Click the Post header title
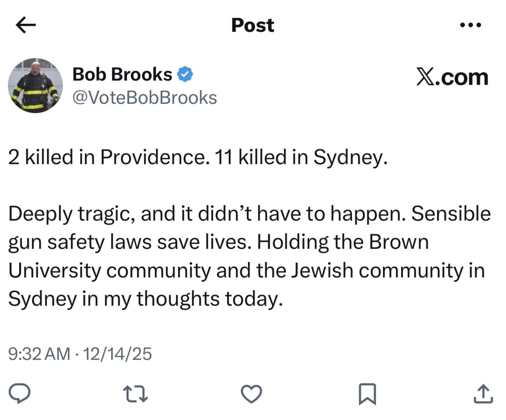Image resolution: width=506 pixels, height=420 pixels. [252, 25]
